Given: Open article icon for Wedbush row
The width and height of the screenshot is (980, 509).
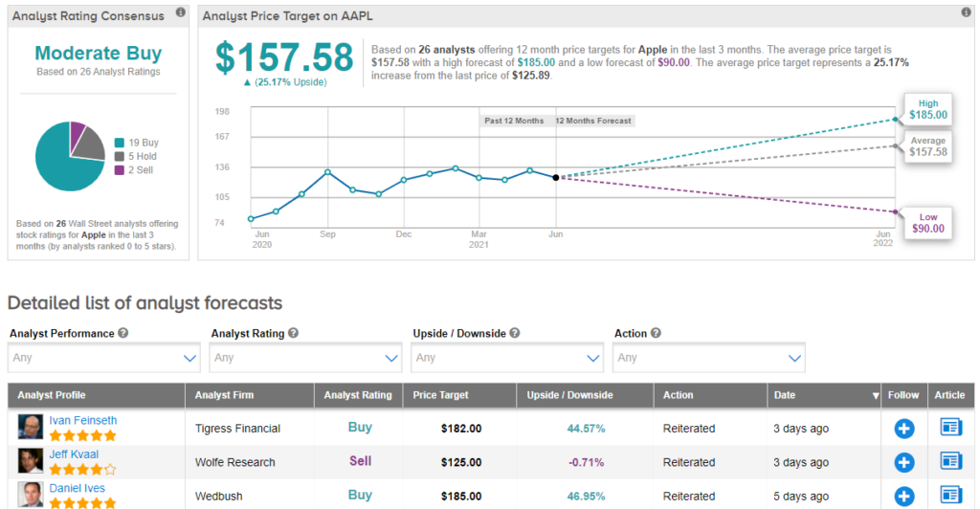Looking at the screenshot, I should pyautogui.click(x=950, y=496).
